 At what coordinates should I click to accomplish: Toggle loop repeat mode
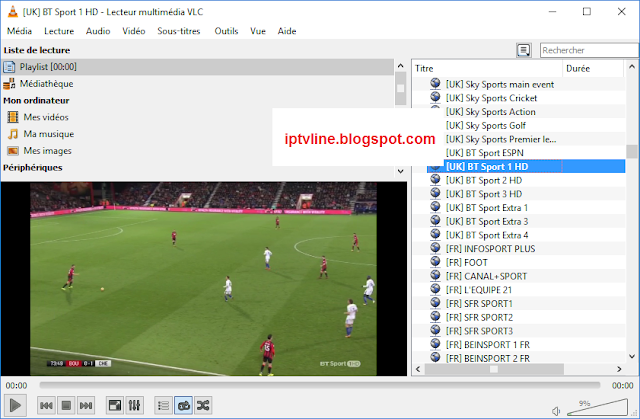[183, 406]
